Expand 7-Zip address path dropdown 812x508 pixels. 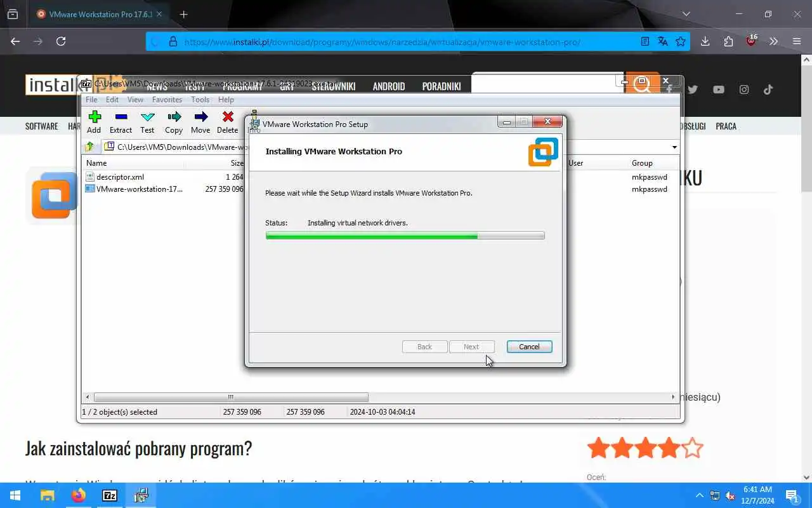point(674,147)
